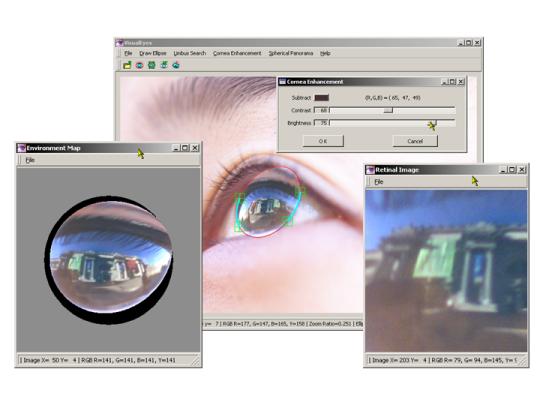Click the Retinal Image status bar text
540x405 pixels.
pos(443,360)
